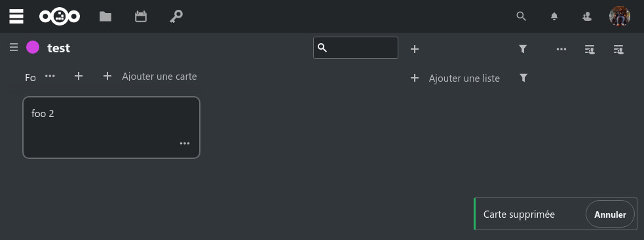Image resolution: width=644 pixels, height=240 pixels.
Task: Open the user avatar menu
Action: coord(619,16)
